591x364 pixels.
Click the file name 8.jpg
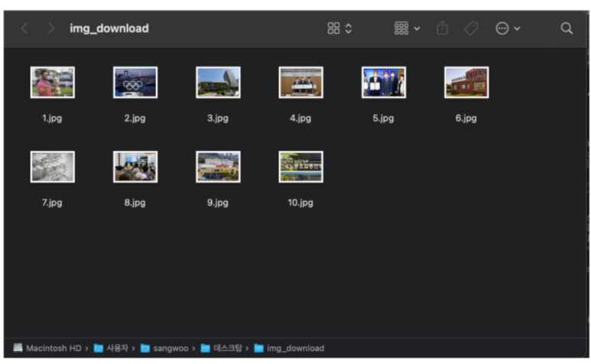[135, 203]
